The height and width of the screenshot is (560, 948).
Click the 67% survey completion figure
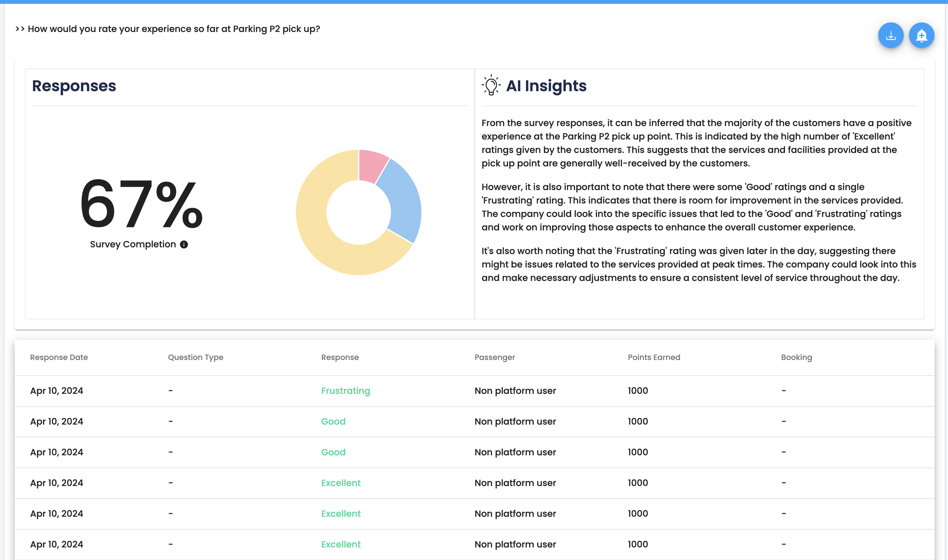(141, 204)
